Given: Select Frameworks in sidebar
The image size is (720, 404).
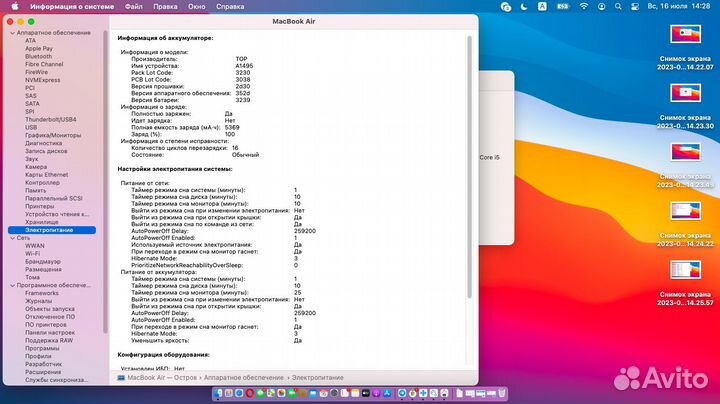Looking at the screenshot, I should (x=41, y=293).
